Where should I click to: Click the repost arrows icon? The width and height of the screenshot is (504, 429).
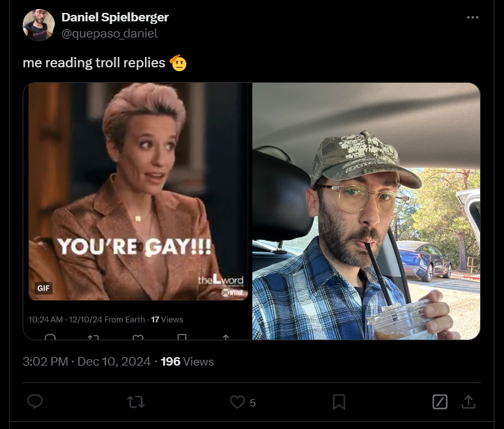[x=136, y=402]
